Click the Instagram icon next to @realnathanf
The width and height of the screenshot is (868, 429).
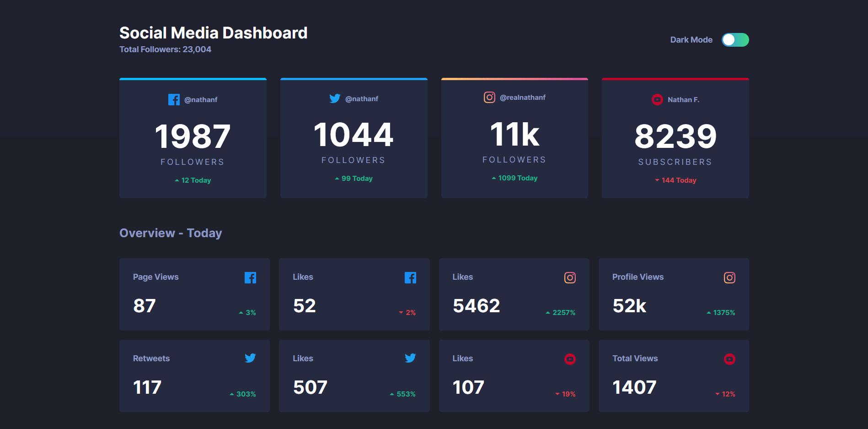489,97
